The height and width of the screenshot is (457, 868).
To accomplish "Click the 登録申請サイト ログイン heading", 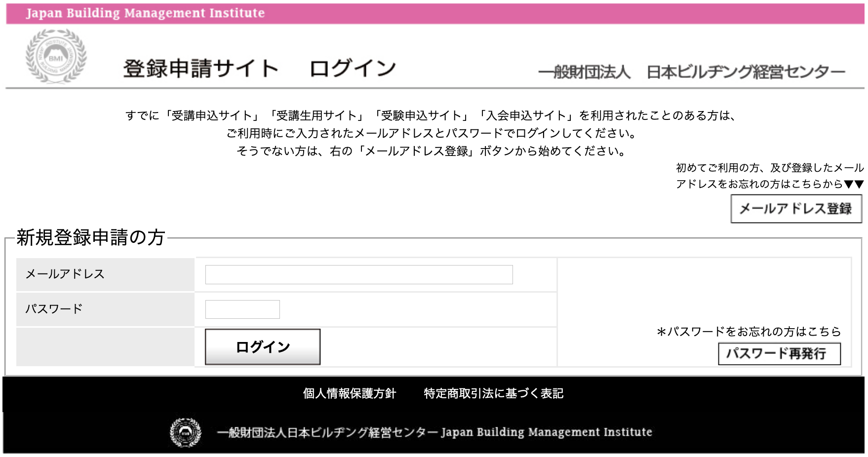I will [x=260, y=69].
